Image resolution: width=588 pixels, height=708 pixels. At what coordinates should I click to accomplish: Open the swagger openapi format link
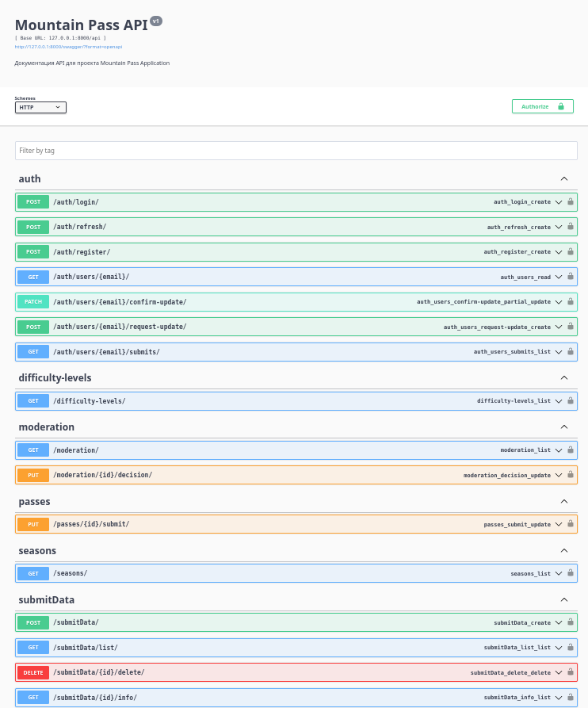pyautogui.click(x=68, y=47)
